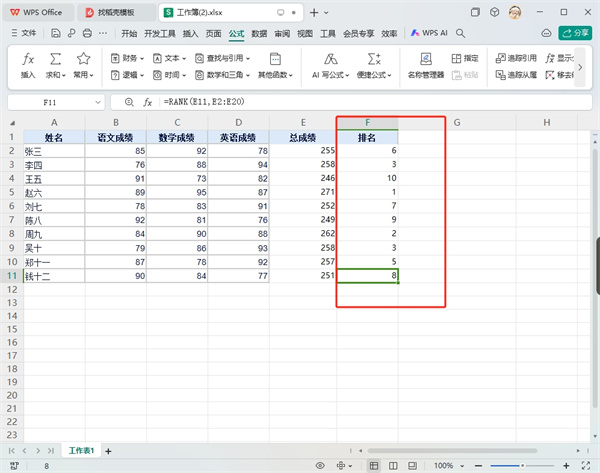Image resolution: width=600 pixels, height=473 pixels.
Task: Expand the 财务 functions dropdown
Action: (130, 58)
